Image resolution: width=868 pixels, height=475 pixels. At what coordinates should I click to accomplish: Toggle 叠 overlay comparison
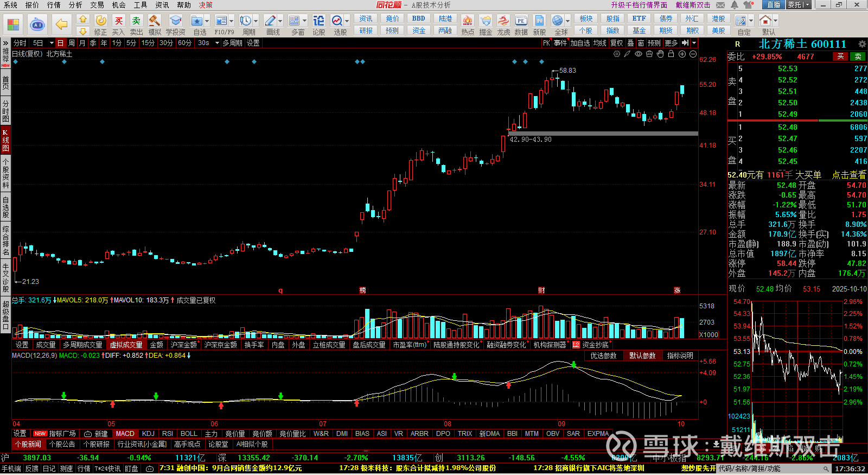(x=630, y=43)
